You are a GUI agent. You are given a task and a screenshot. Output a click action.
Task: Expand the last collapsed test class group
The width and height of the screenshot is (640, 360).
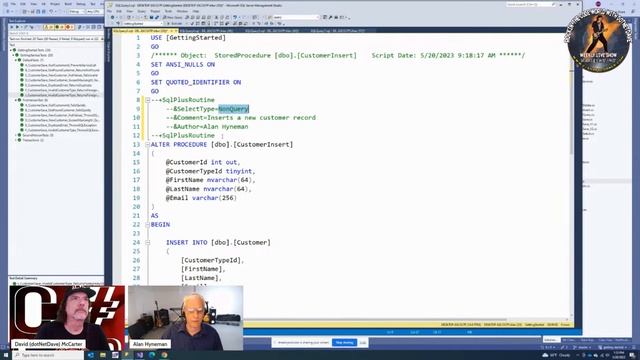pos(16,140)
